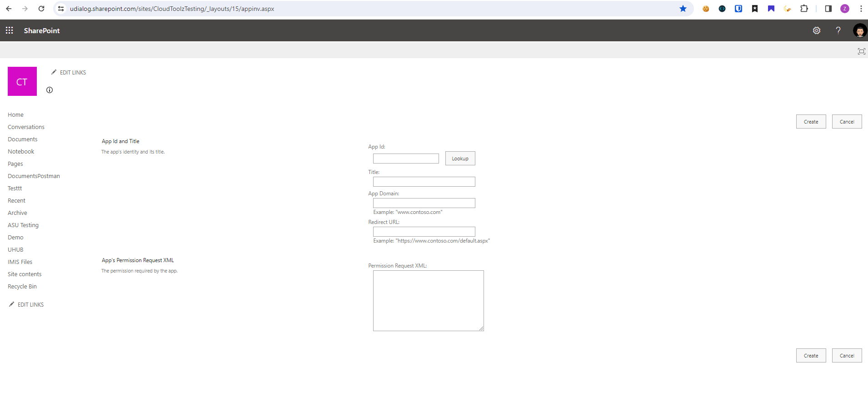Open the settings gear in SharePoint header

(816, 30)
